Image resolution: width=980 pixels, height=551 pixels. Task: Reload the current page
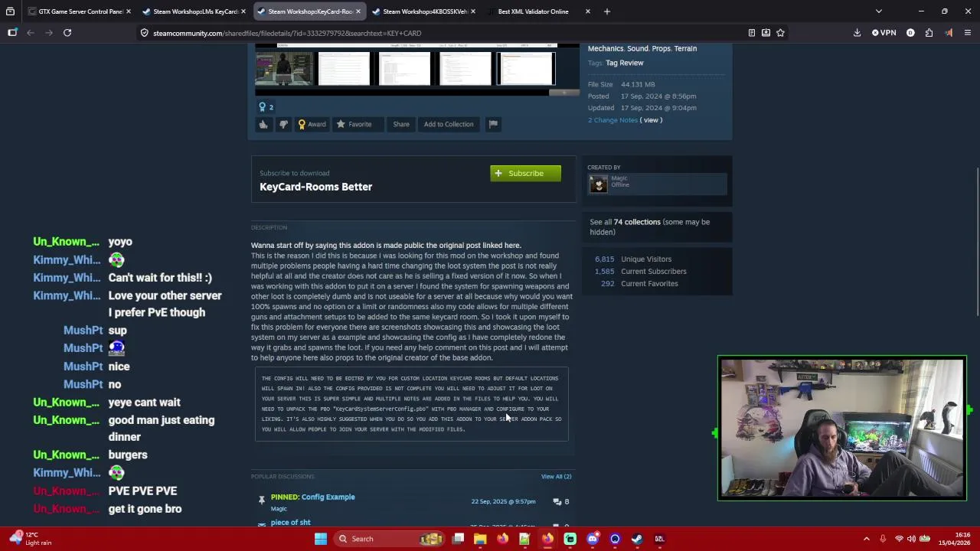tap(67, 33)
